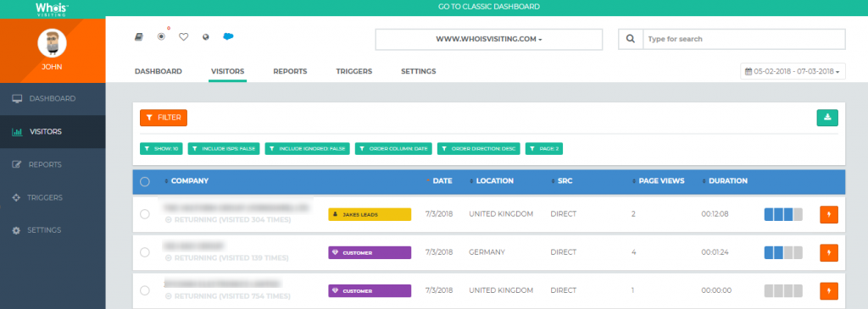Screen dimensions: 868x309
Task: Click Settings gear icon in sidebar
Action: (17, 230)
